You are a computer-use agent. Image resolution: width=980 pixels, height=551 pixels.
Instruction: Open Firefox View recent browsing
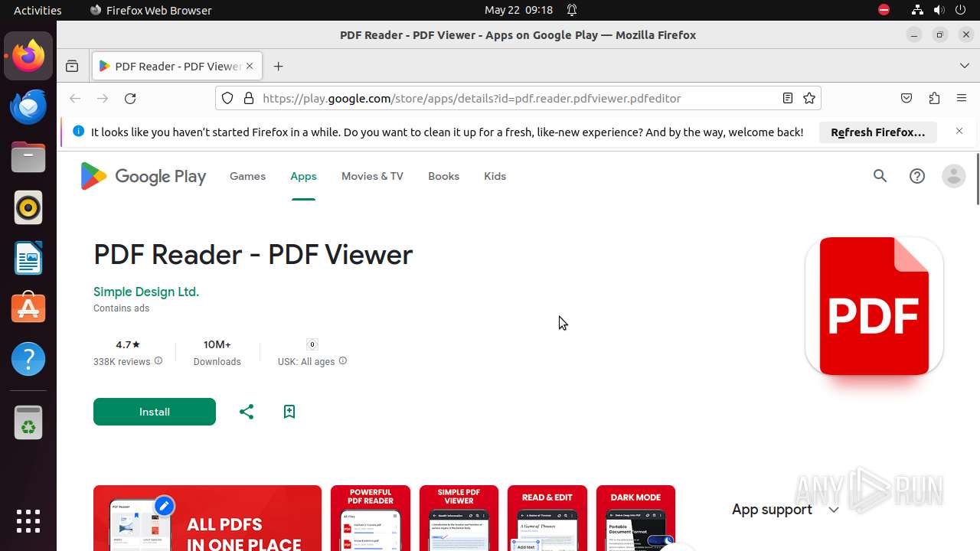pos(72,67)
